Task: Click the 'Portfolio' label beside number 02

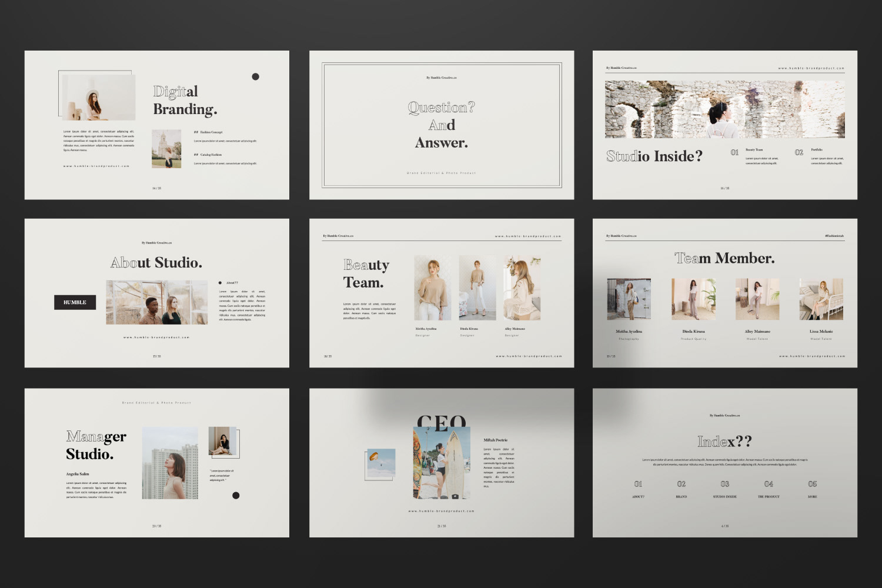Action: 817,150
